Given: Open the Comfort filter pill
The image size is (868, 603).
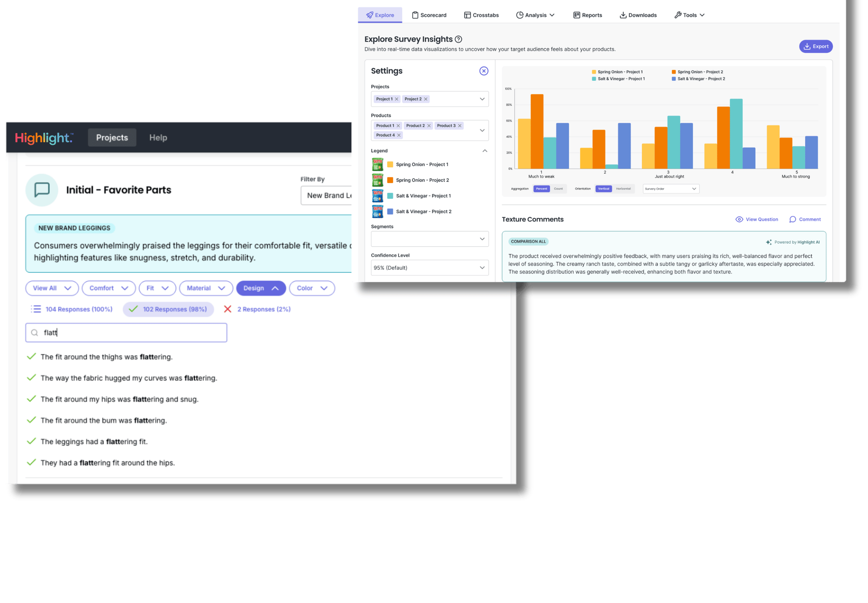Looking at the screenshot, I should click(x=108, y=288).
